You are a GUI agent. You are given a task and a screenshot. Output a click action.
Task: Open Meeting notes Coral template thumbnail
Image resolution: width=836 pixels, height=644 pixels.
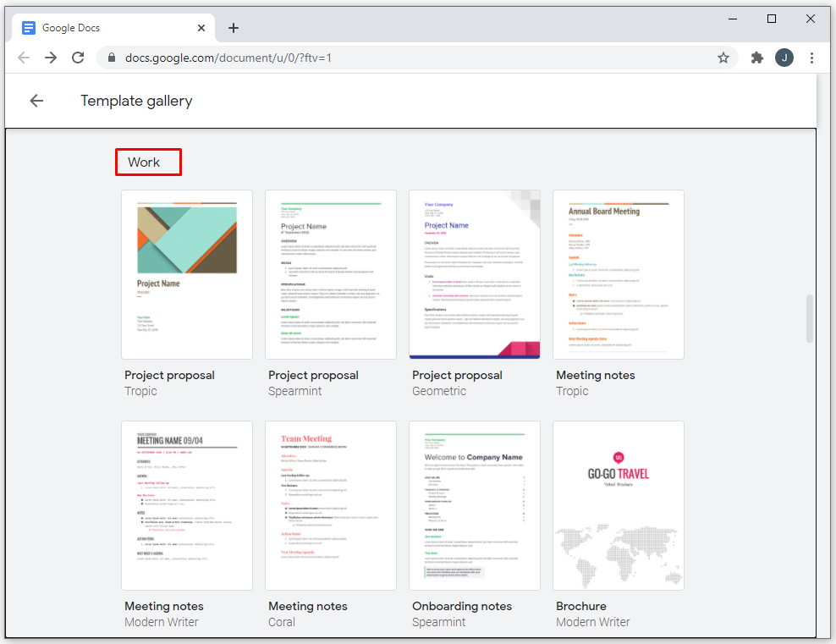click(x=331, y=505)
